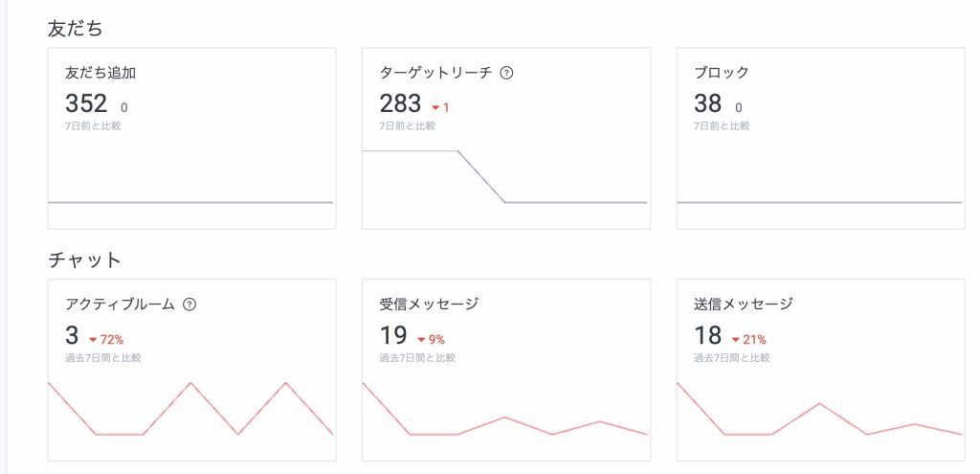The image size is (980, 474).
Task: Select the 送信メッセージ card title
Action: pyautogui.click(x=744, y=305)
